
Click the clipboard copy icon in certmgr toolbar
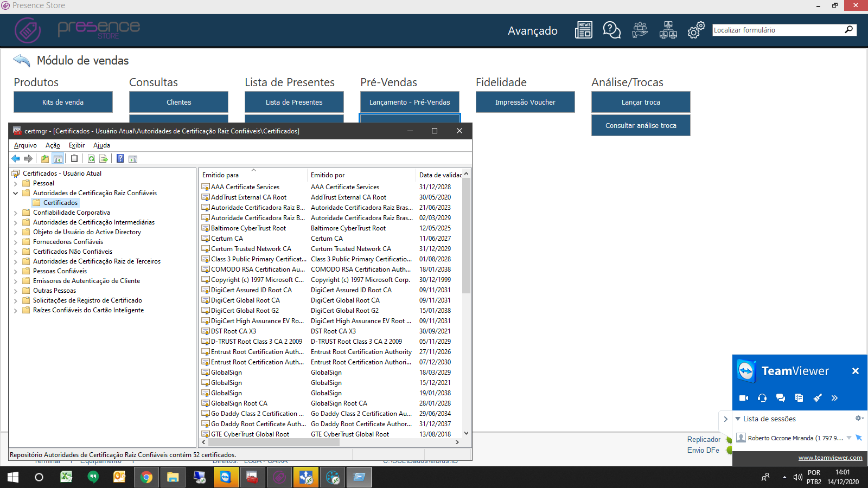(74, 158)
